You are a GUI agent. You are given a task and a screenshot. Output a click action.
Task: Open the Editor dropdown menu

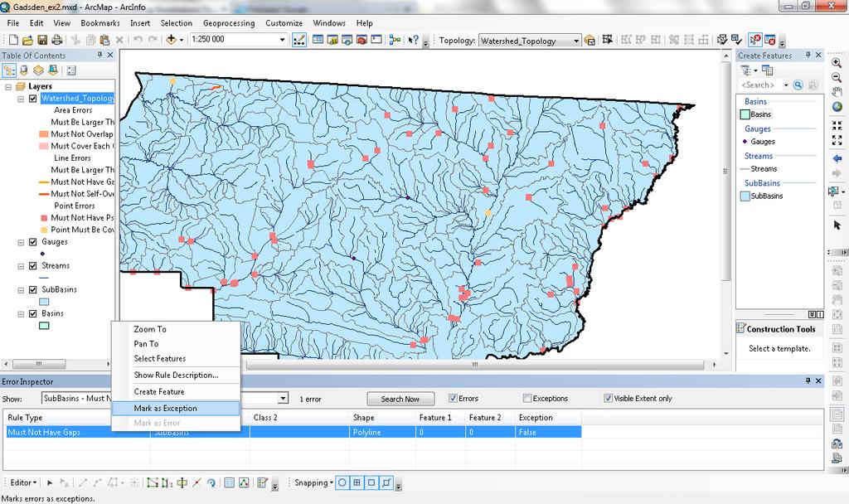pyautogui.click(x=24, y=482)
